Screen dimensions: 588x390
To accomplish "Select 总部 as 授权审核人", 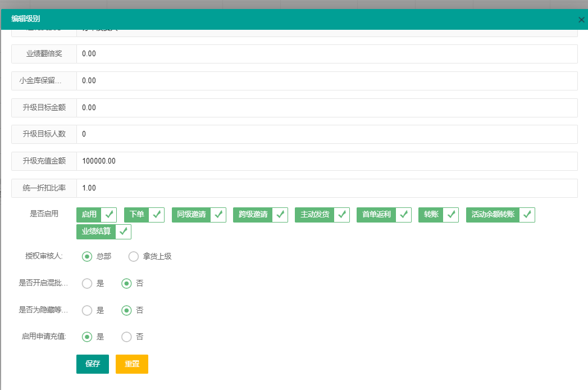I will tap(87, 256).
